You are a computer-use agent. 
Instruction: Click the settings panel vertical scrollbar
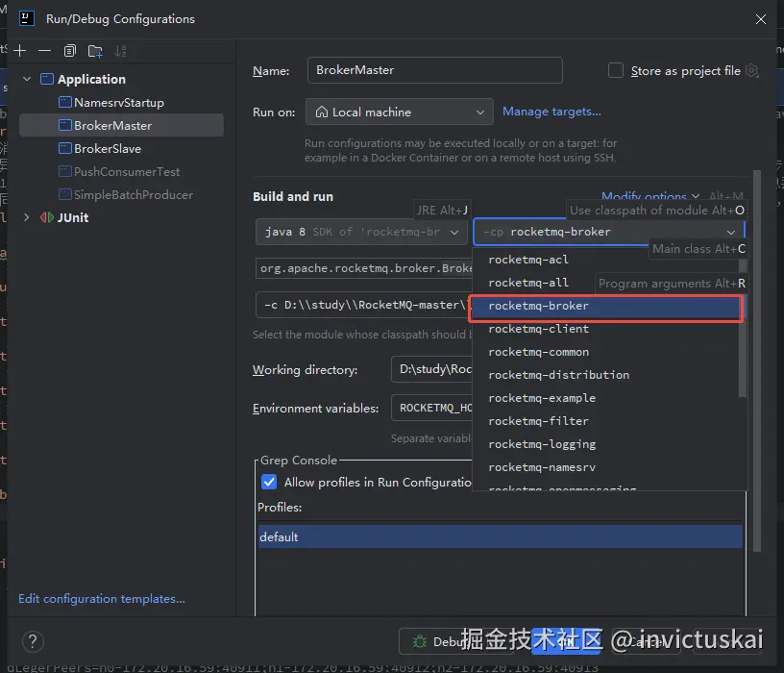(757, 361)
